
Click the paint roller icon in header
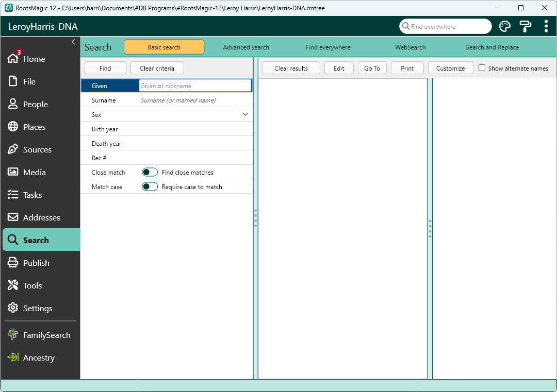[526, 27]
